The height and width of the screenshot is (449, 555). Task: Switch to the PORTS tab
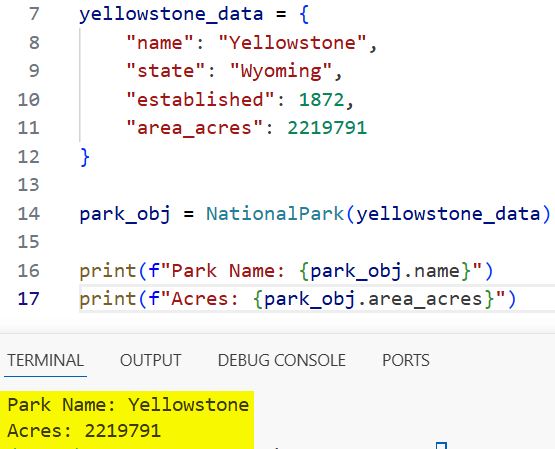tap(406, 360)
